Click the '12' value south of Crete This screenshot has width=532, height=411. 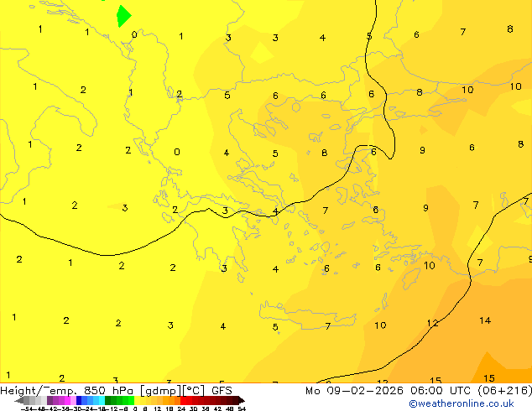point(433,323)
